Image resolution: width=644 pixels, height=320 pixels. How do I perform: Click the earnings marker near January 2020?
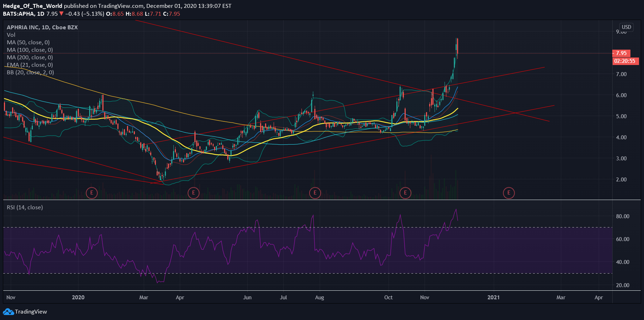[92, 193]
